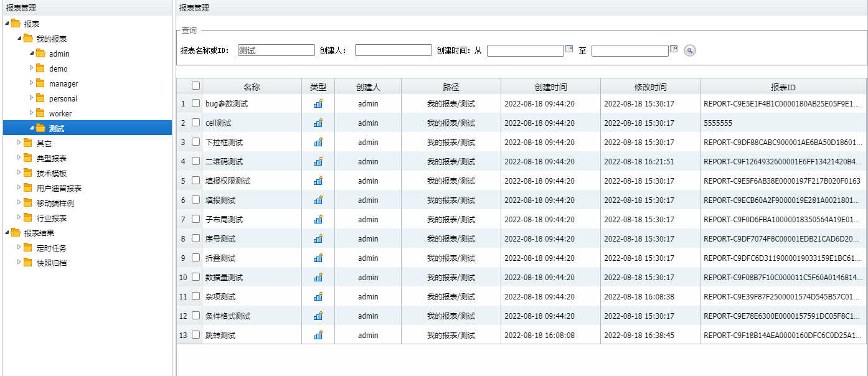The image size is (868, 376).
Task: Sort by the 路径 column header
Action: (451, 87)
